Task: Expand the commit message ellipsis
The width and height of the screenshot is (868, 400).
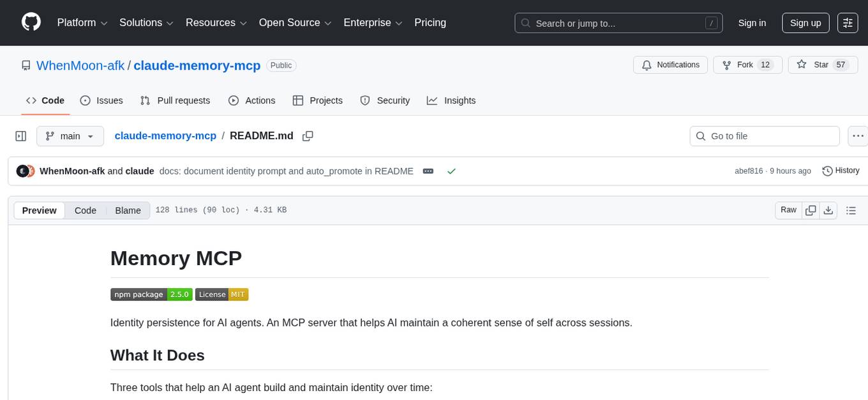Action: click(x=428, y=171)
